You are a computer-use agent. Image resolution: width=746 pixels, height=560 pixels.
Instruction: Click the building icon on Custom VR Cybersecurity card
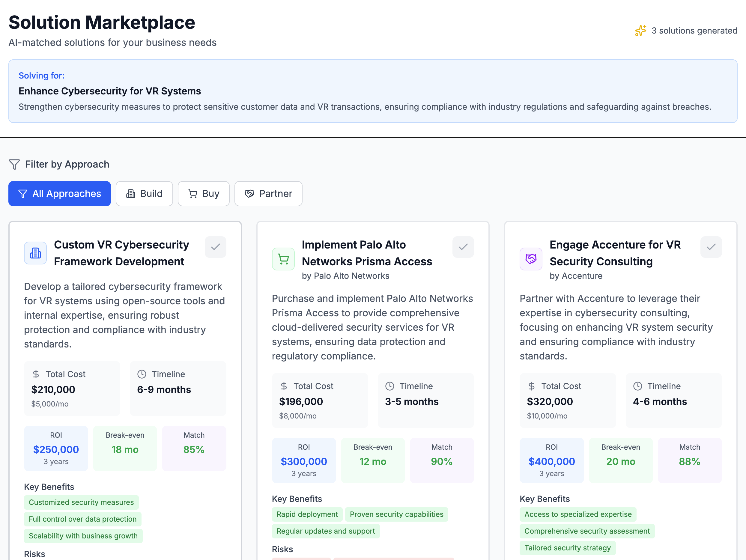point(35,253)
